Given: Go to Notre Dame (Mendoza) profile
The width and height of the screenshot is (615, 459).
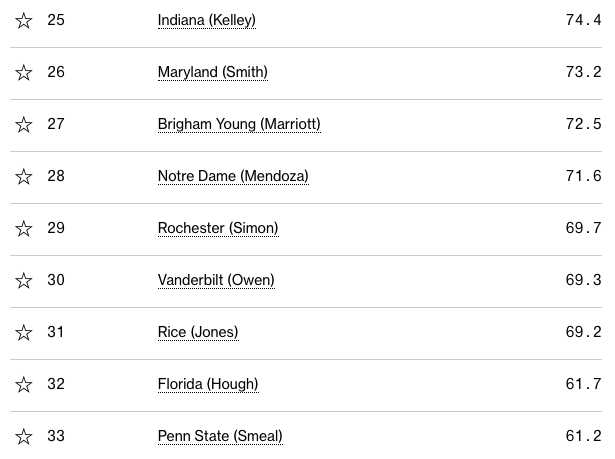Looking at the screenshot, I should 233,177.
